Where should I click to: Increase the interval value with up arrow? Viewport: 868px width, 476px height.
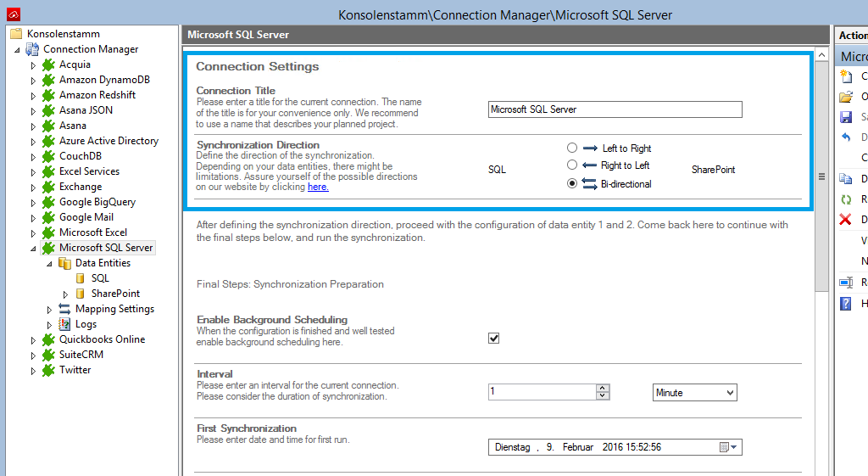pyautogui.click(x=603, y=388)
